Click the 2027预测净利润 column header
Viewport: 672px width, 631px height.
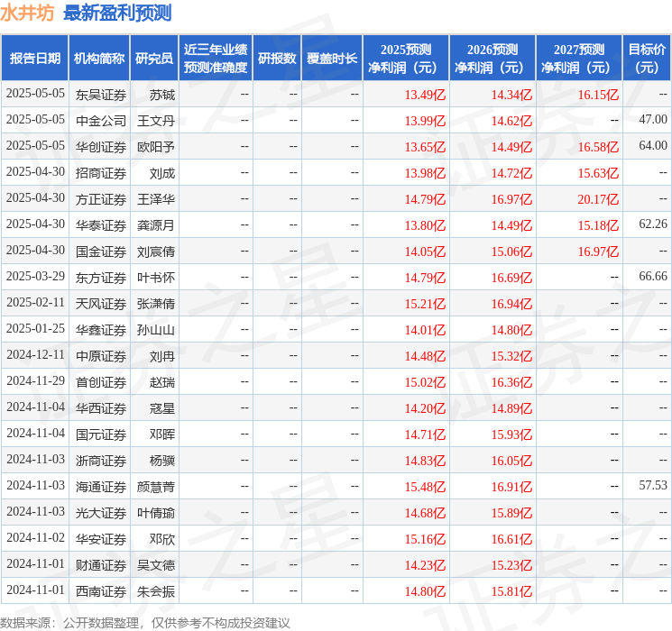(x=579, y=58)
